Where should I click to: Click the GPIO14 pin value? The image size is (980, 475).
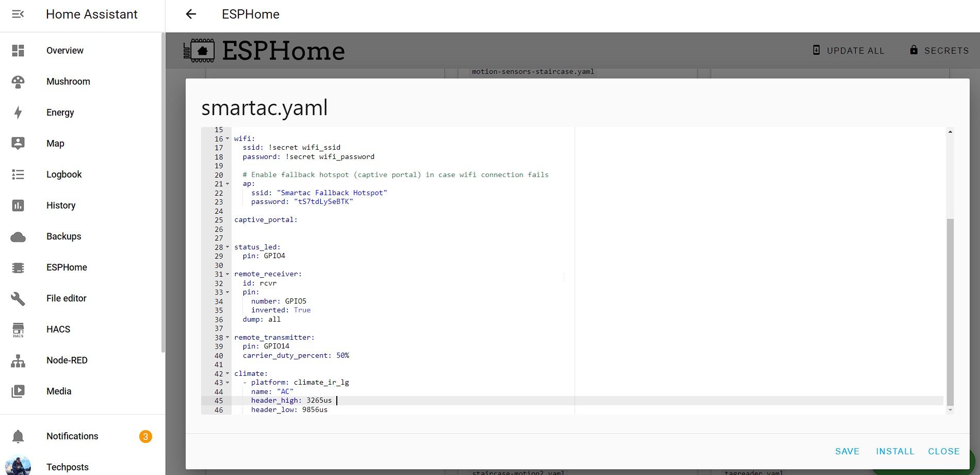coord(276,346)
